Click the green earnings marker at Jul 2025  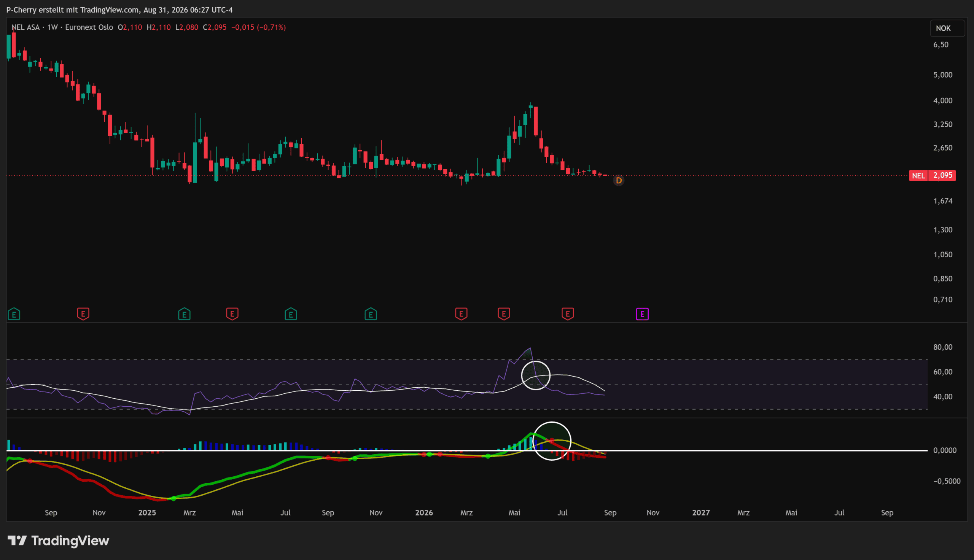coord(291,314)
